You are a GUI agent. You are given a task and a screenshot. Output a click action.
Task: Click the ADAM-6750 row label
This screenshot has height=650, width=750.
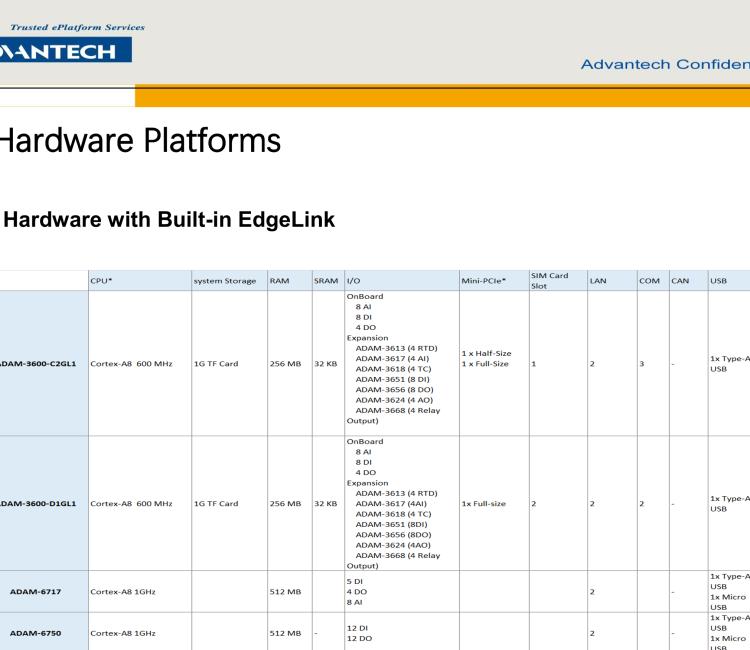pyautogui.click(x=40, y=632)
